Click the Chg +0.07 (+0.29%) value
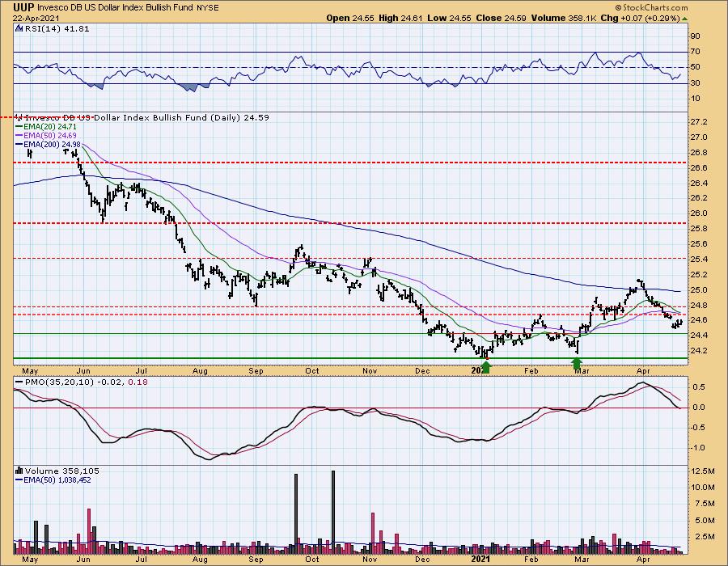The height and width of the screenshot is (566, 728). coord(640,18)
